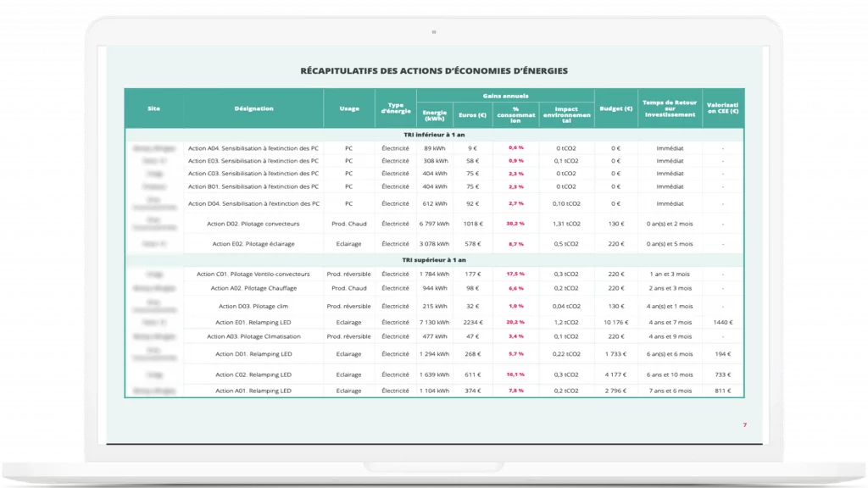Screen dimensions: 868x488
Task: Click 'Temps de Retour sur Investissement' header
Action: 670,108
